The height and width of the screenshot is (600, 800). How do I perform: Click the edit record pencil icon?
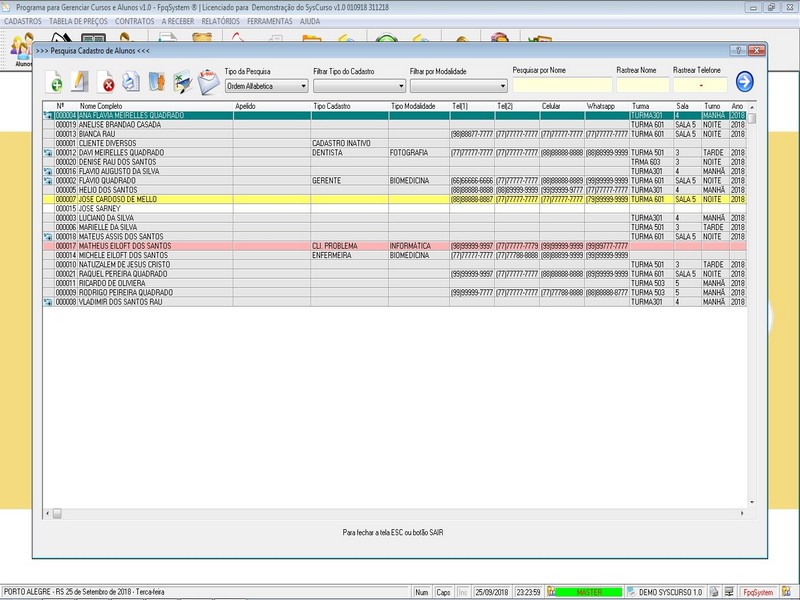(x=80, y=82)
